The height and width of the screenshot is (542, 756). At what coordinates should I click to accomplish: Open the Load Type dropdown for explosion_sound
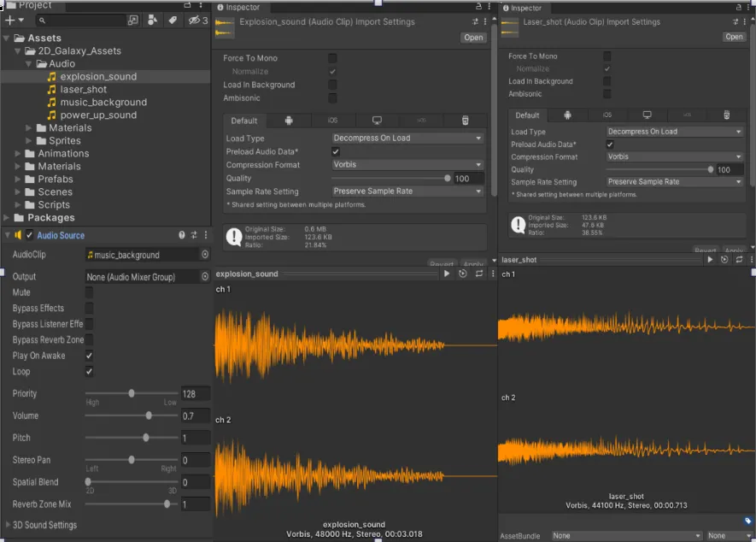[407, 138]
